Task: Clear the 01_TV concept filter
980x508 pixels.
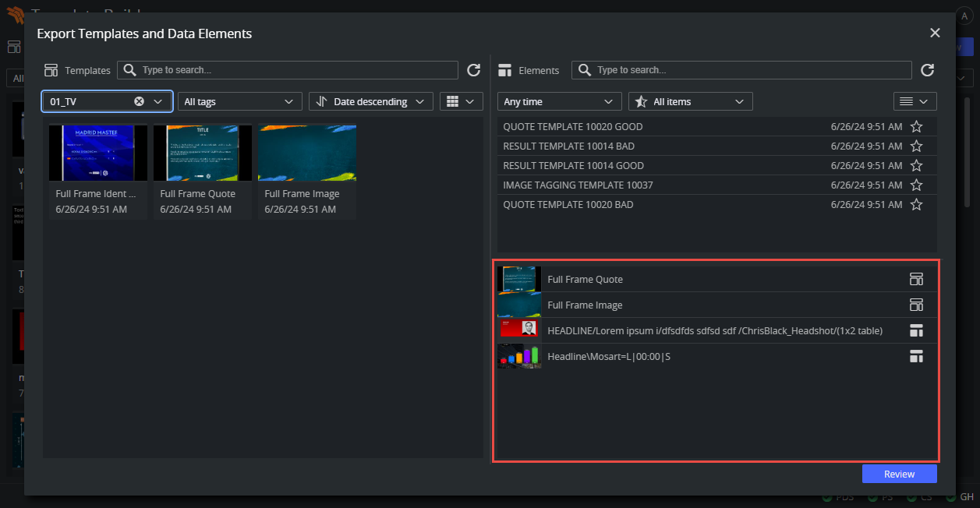Action: coord(139,101)
